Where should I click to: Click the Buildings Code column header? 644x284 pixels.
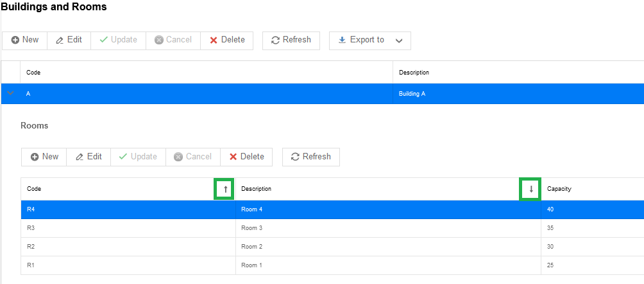coord(207,73)
